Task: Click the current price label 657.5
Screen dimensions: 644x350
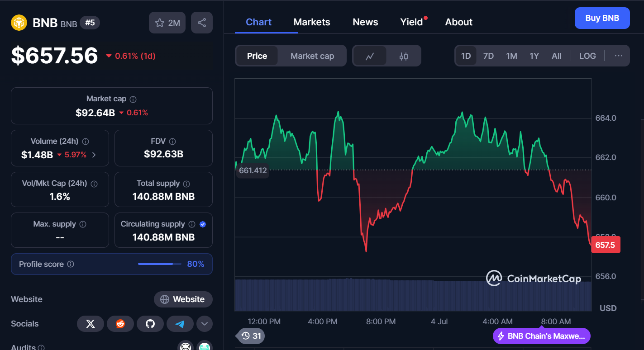Action: tap(606, 245)
